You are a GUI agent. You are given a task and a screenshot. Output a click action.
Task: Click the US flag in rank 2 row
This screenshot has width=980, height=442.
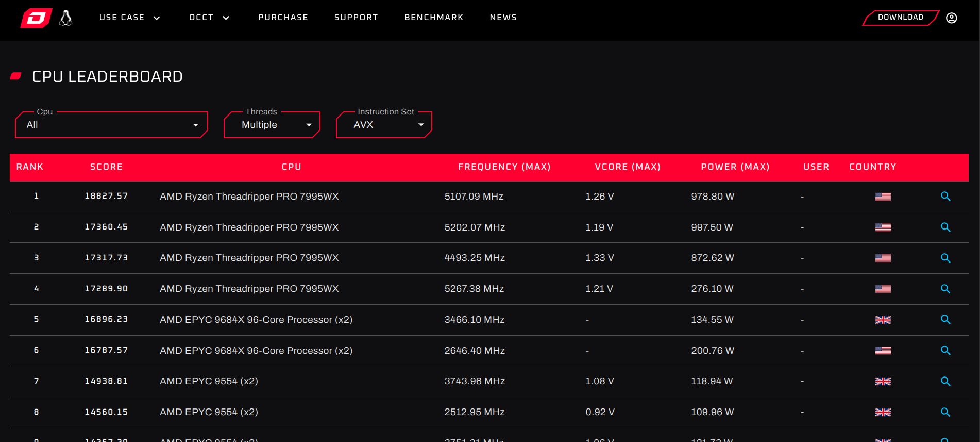[883, 227]
